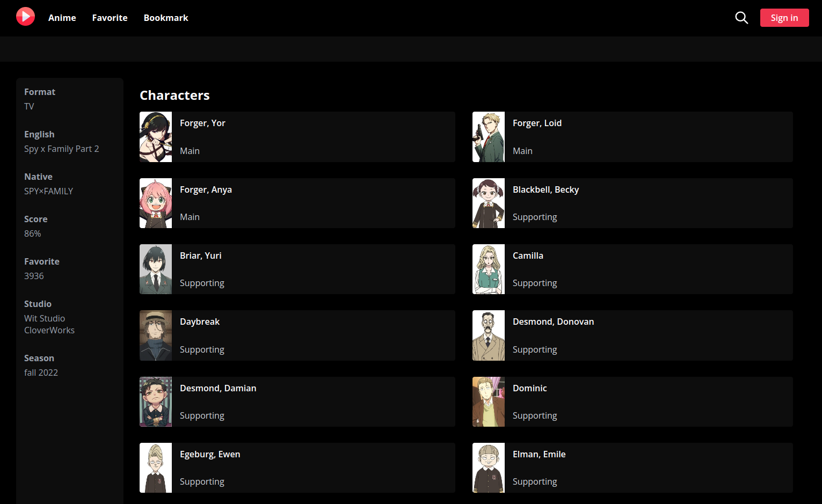Click Yuri Briar's character portrait
This screenshot has width=822, height=504.
click(x=156, y=269)
